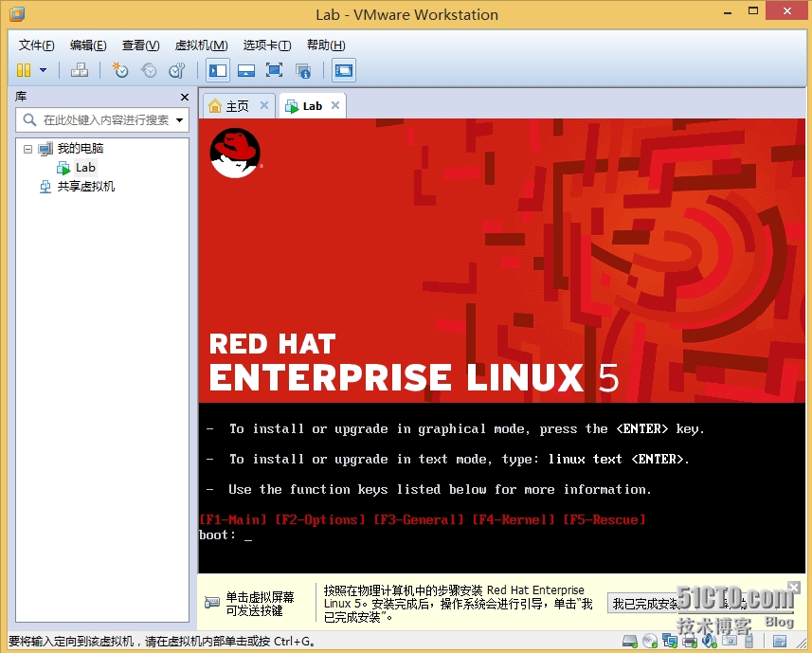Open the library search dropdown arrow
This screenshot has width=812, height=653.
(x=180, y=120)
